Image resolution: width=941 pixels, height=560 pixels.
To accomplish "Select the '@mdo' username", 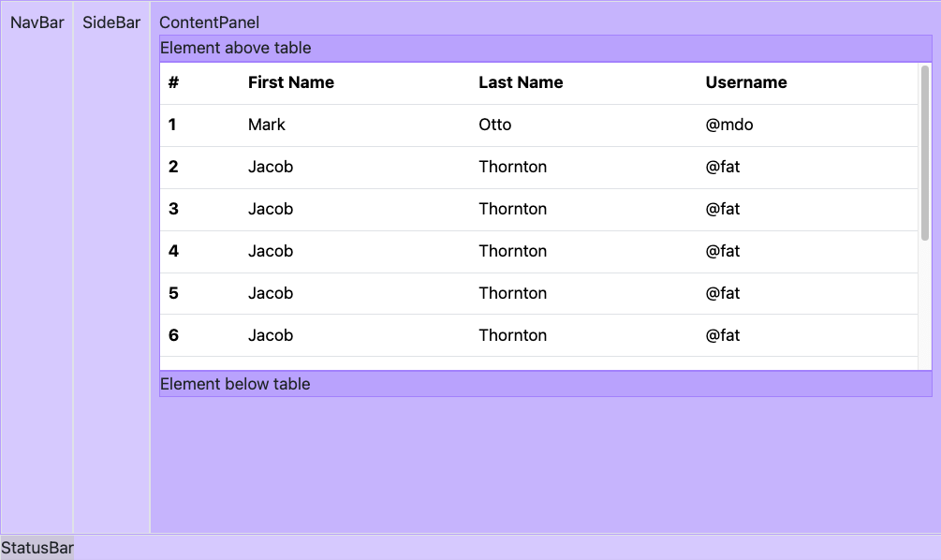I will (729, 125).
